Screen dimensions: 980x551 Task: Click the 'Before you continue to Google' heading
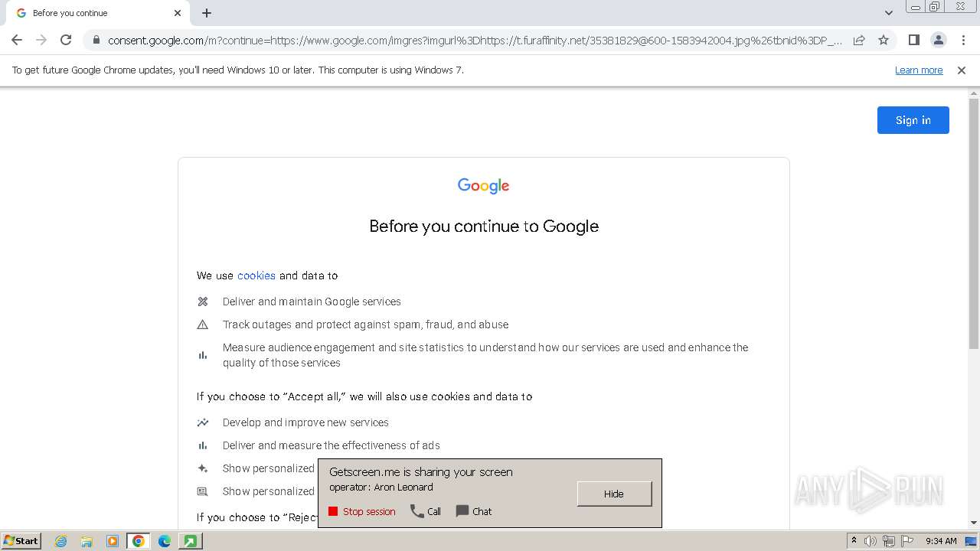(484, 226)
